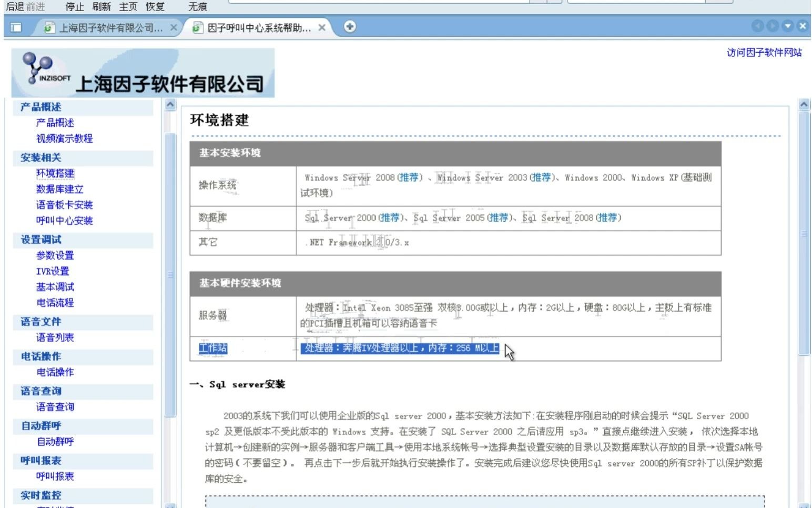Open the 基本调试 page
This screenshot has height=508, width=812.
coord(55,287)
